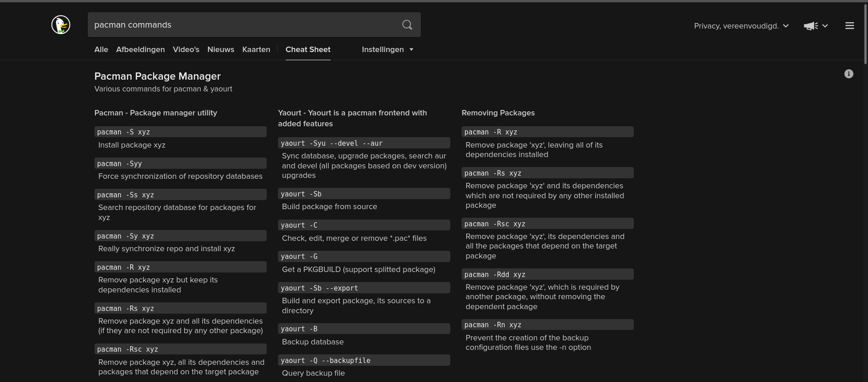Click the Yaourt pacman frontend heading
The image size is (868, 382).
point(352,118)
